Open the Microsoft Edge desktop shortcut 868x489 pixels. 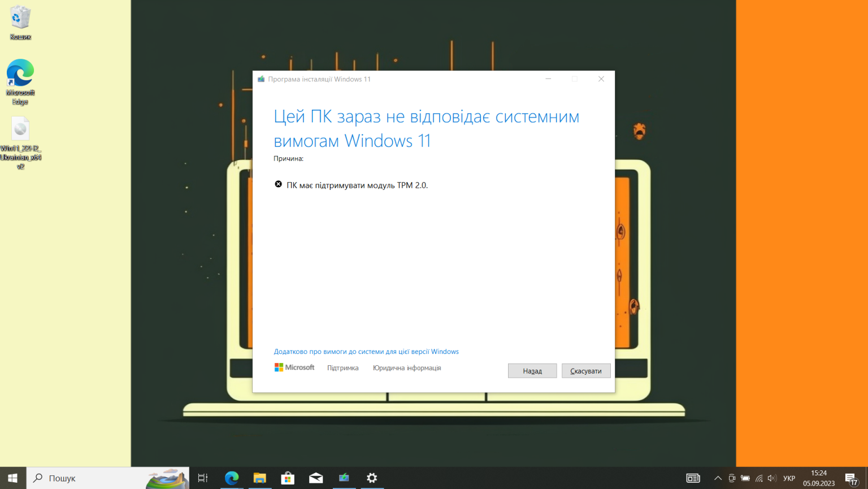(20, 76)
